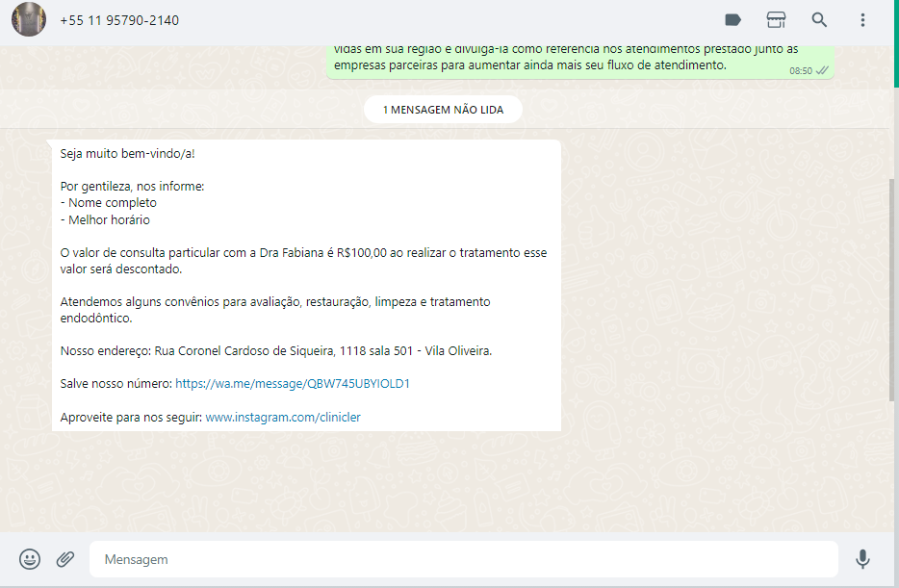Screen dimensions: 899x588
Task: Open the catalog storefront icon
Action: click(777, 20)
